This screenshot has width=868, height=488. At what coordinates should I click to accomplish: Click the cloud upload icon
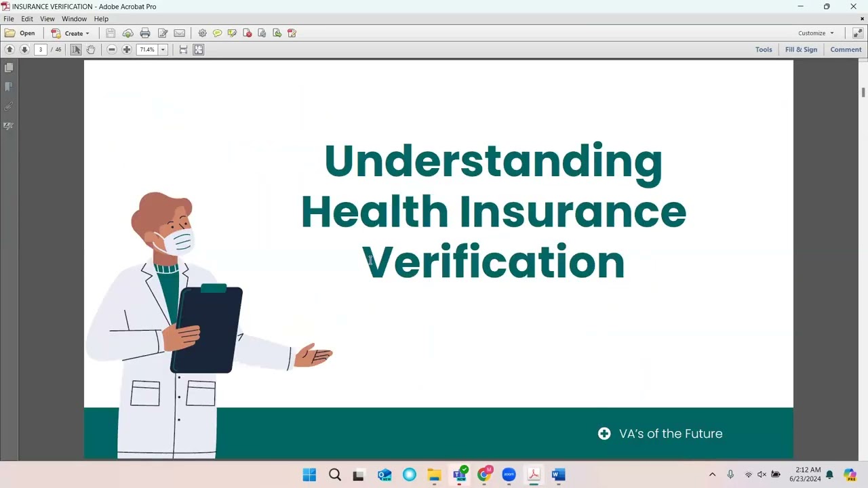click(x=127, y=33)
